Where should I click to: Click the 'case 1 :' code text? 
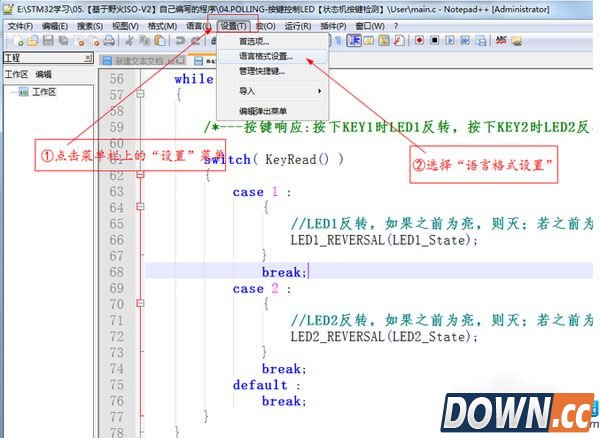(x=262, y=192)
